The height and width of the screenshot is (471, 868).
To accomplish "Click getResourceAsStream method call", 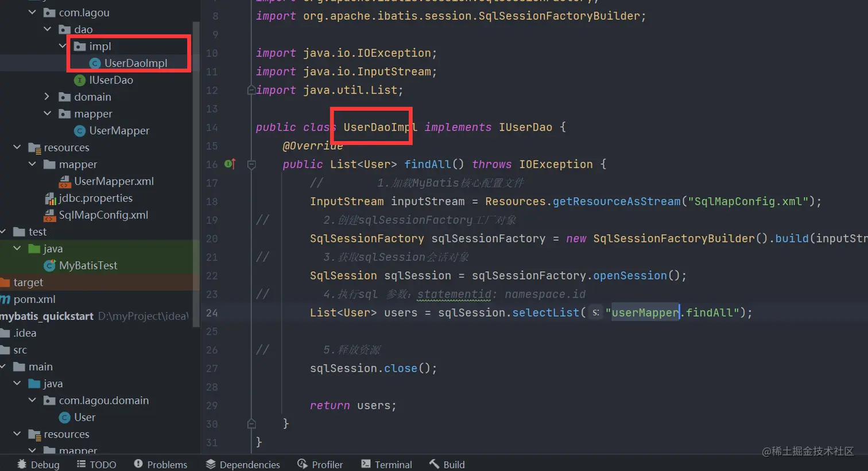I will tap(617, 201).
